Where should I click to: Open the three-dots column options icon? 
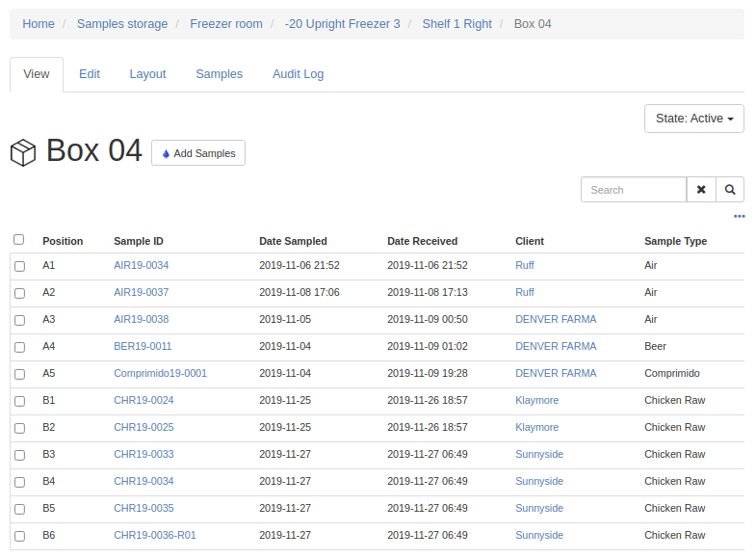click(x=739, y=217)
